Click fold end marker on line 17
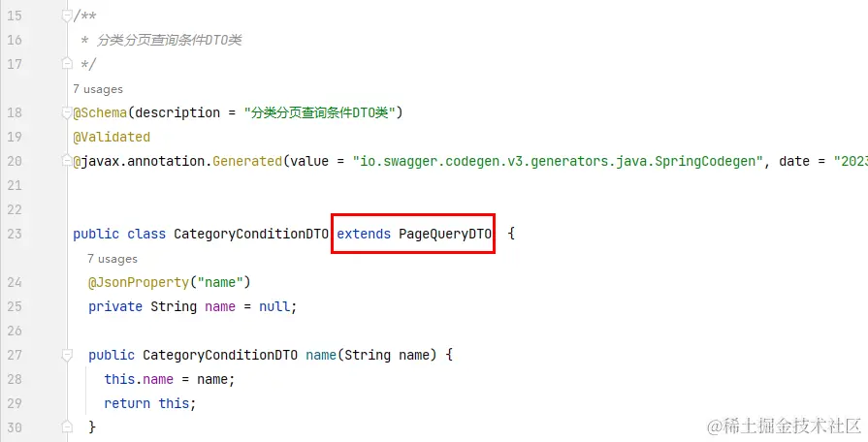The image size is (868, 442). 67,64
